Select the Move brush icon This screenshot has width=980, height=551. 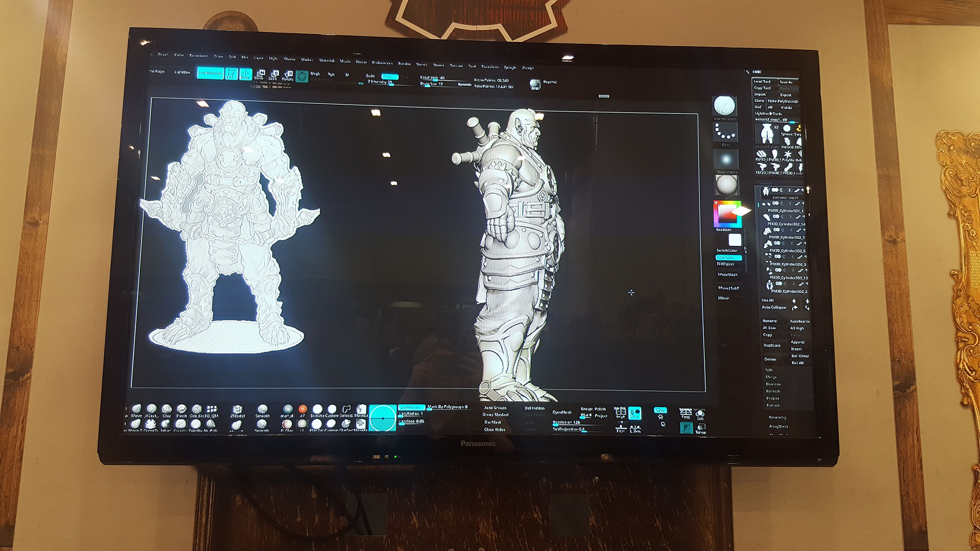(137, 410)
